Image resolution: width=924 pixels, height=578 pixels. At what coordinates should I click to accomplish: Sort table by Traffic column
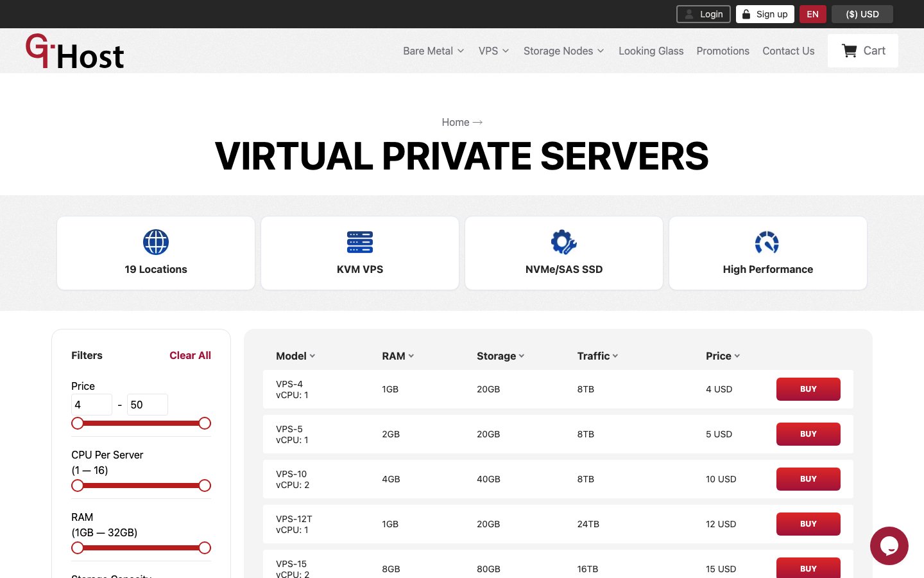click(x=597, y=356)
